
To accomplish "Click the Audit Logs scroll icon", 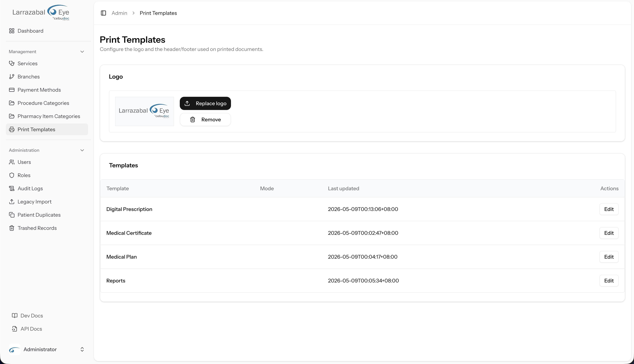I will point(12,188).
